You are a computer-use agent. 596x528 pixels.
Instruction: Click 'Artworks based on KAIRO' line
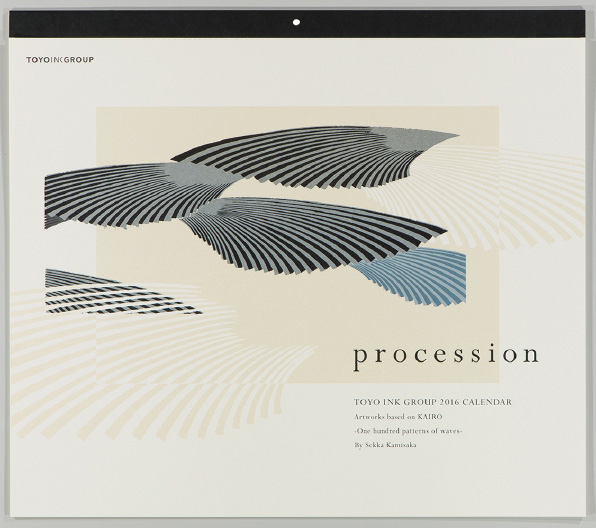point(398,417)
